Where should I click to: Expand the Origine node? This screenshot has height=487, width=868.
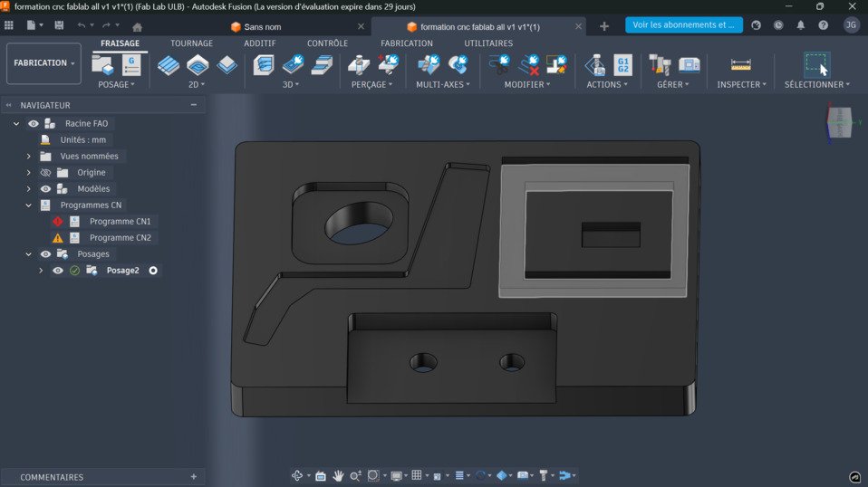point(29,173)
